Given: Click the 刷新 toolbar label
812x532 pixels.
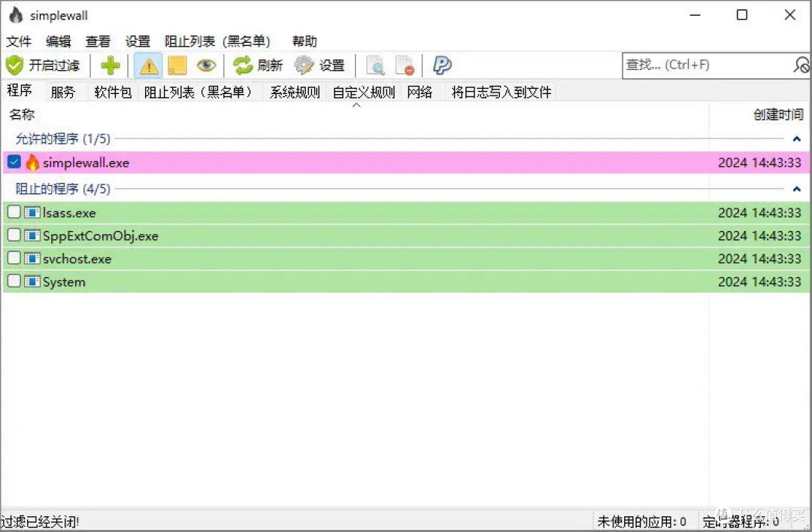Looking at the screenshot, I should (x=270, y=65).
